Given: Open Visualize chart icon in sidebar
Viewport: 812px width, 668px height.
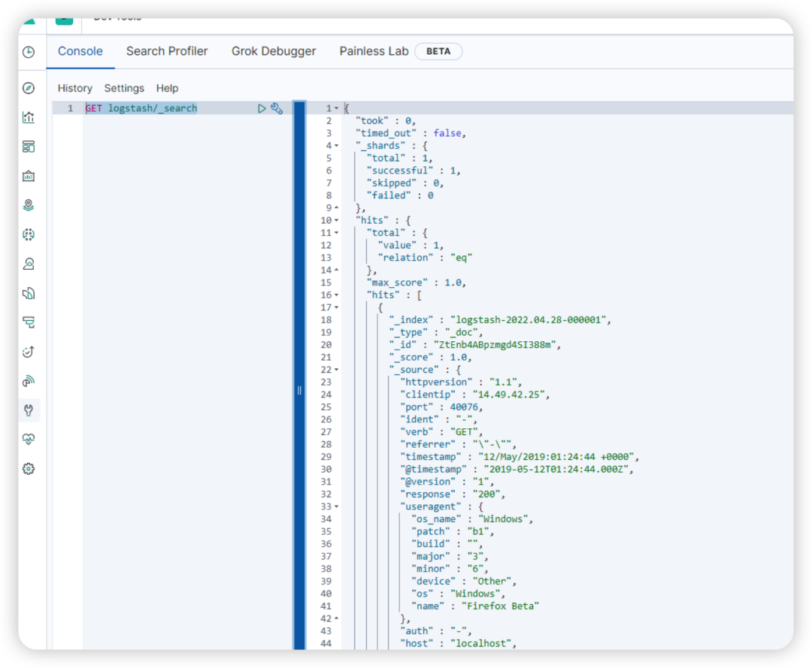Looking at the screenshot, I should click(29, 117).
